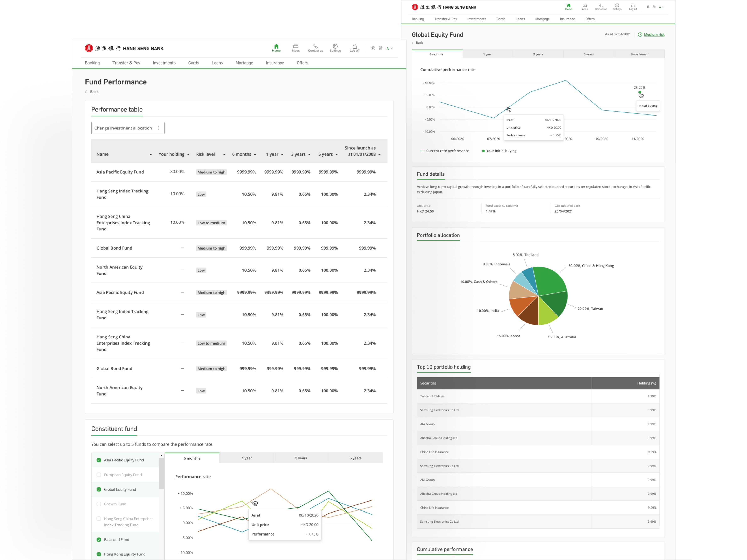747x560 pixels.
Task: Click three-dot icon on Change investment allocation
Action: pos(159,128)
